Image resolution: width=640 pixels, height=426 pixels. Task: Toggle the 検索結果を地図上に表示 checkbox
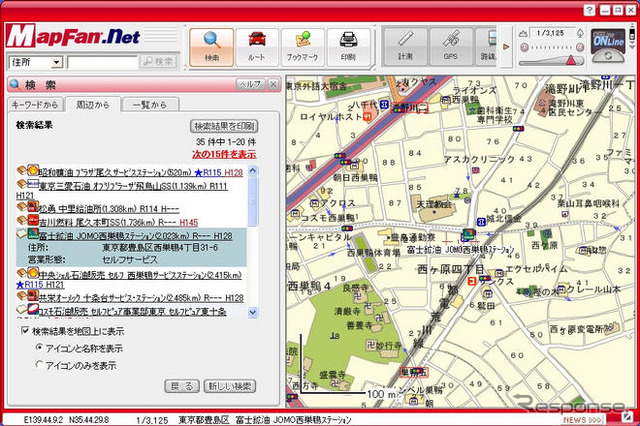25,331
